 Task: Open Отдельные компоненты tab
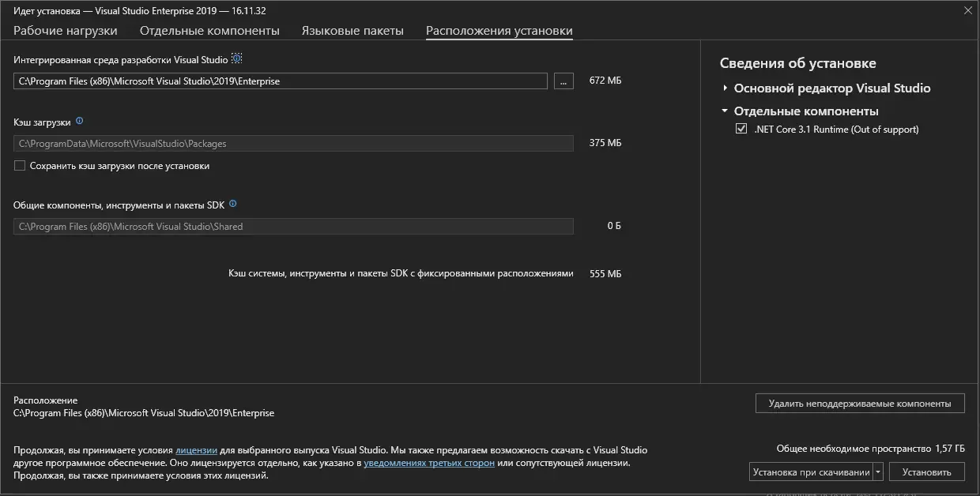(x=209, y=31)
